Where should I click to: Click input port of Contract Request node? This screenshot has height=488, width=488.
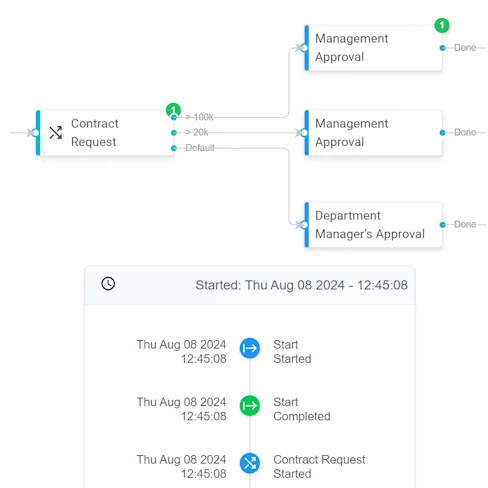point(35,133)
